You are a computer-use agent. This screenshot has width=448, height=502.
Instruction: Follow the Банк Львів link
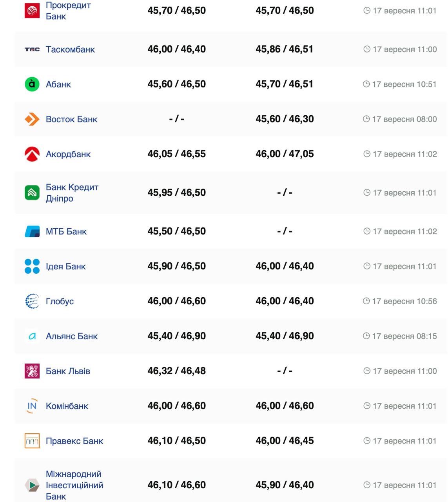[68, 371]
